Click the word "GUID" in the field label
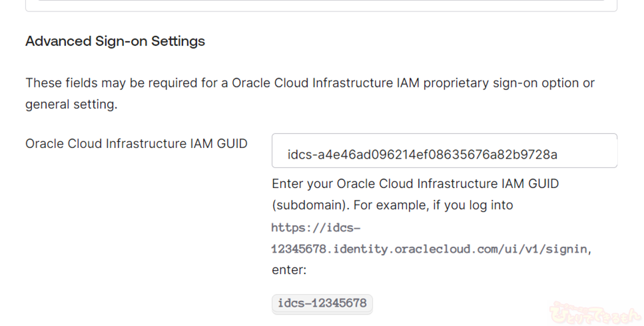The width and height of the screenshot is (644, 326). click(231, 143)
